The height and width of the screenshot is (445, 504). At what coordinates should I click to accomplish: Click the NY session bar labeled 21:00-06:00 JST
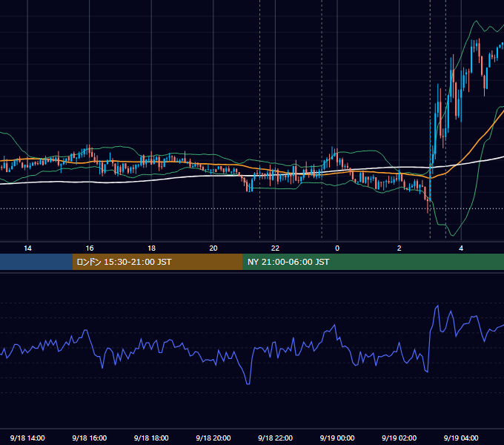tap(373, 262)
